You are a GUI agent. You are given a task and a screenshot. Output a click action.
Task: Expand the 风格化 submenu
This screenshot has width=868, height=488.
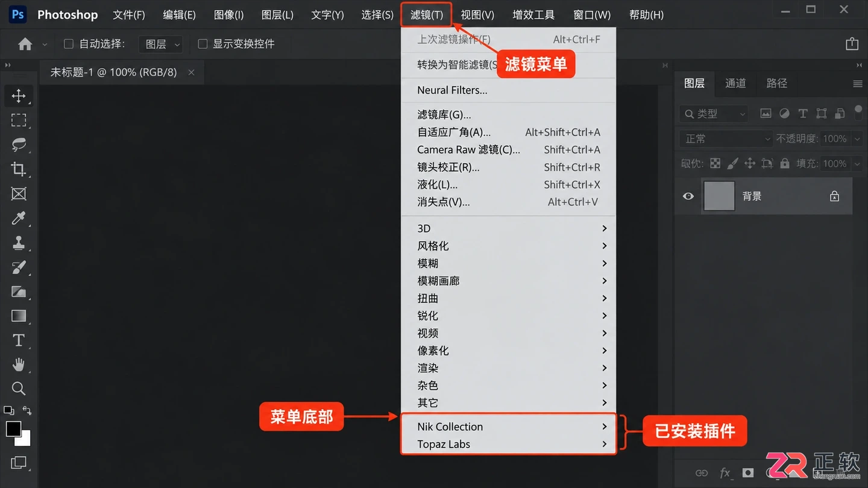click(508, 246)
